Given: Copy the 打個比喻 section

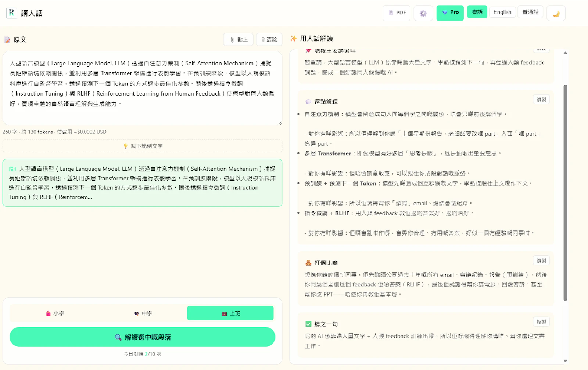Looking at the screenshot, I should pos(541,261).
